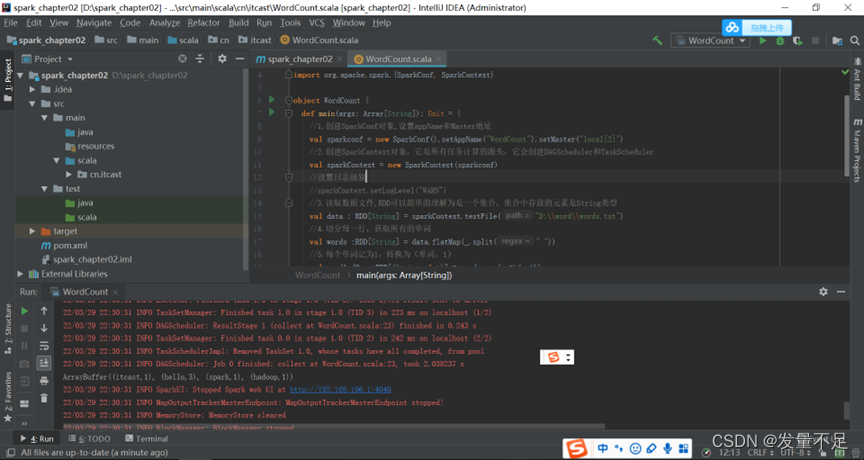Rerun WordCount from the Run panel
Image resolution: width=864 pixels, height=460 pixels.
click(x=25, y=311)
